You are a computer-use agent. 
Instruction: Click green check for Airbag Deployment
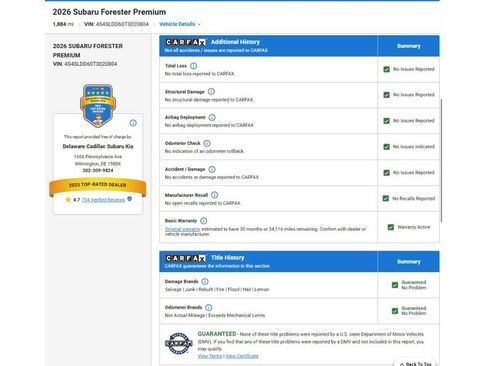coord(386,121)
